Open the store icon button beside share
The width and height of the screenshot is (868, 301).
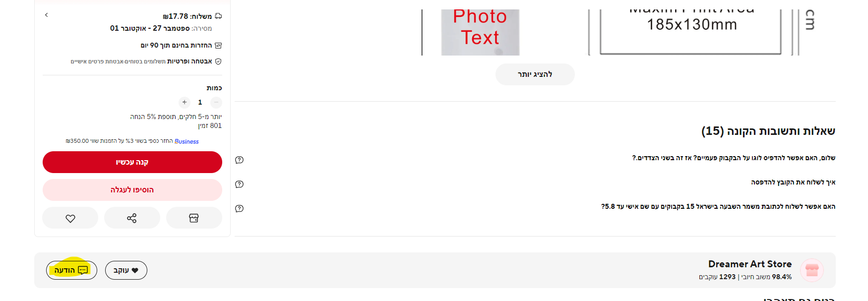[194, 218]
